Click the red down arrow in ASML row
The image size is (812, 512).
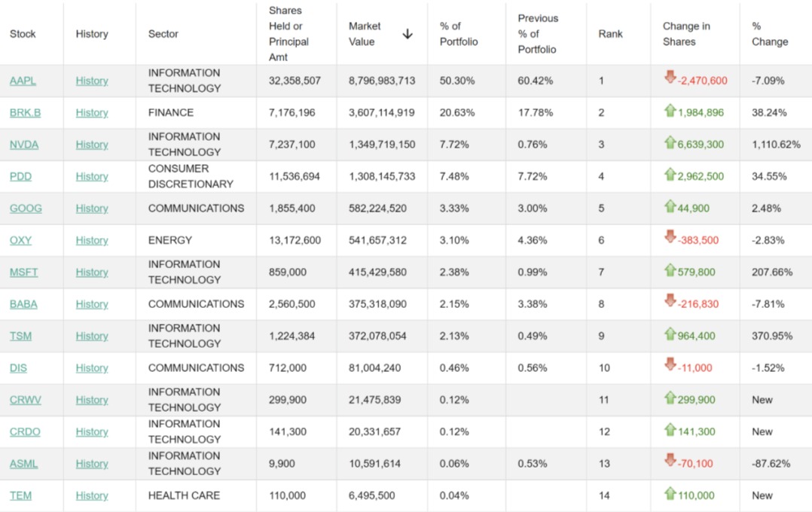(x=670, y=461)
